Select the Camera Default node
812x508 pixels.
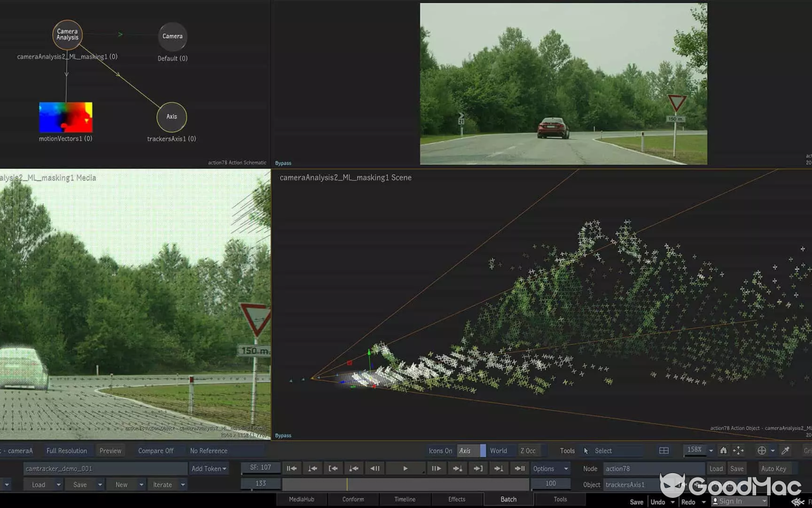point(172,36)
